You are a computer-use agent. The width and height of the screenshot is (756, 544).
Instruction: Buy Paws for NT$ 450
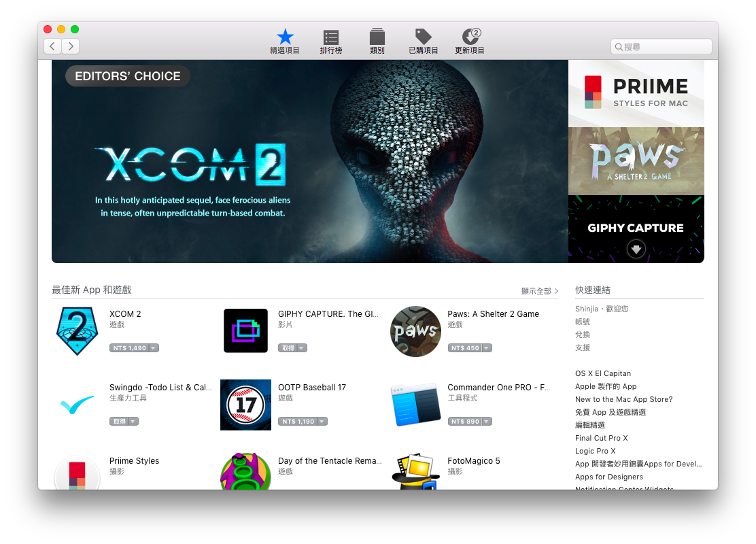click(465, 347)
